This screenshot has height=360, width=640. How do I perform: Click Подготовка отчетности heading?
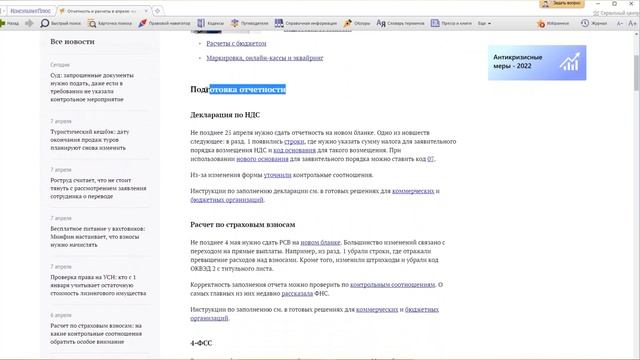[x=238, y=89]
